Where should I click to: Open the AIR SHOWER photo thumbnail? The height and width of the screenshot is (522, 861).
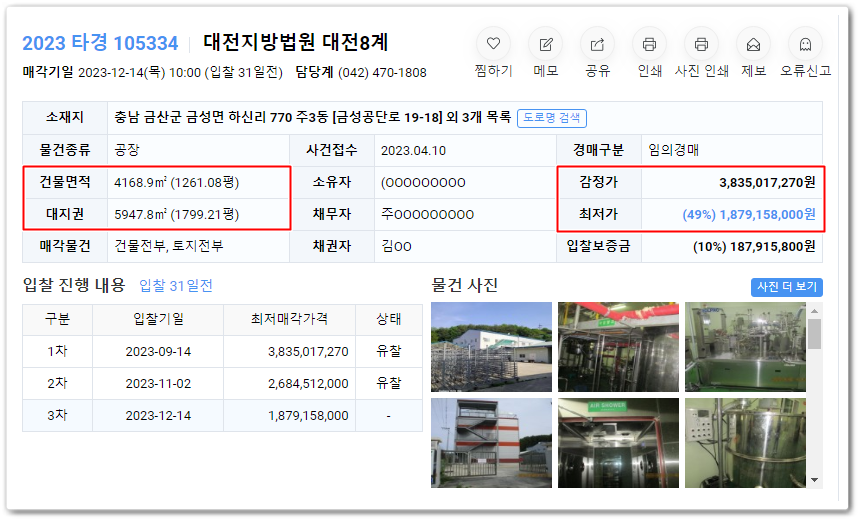(x=618, y=443)
